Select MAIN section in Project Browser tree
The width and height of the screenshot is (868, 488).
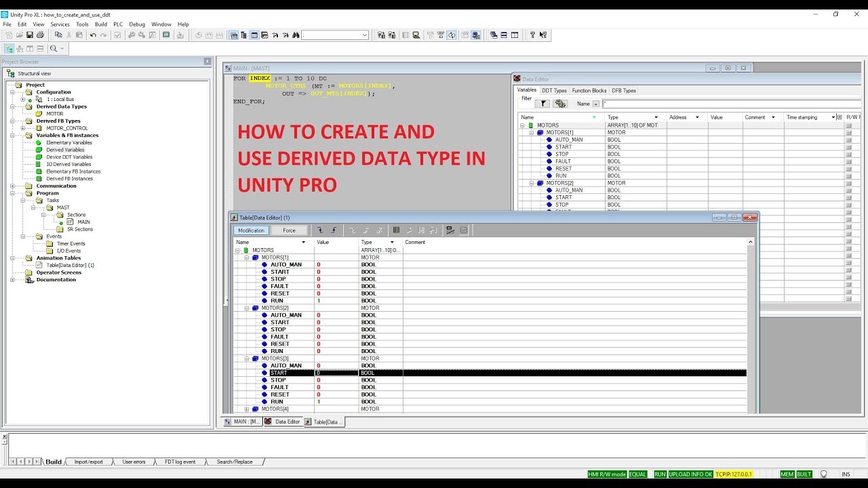83,222
